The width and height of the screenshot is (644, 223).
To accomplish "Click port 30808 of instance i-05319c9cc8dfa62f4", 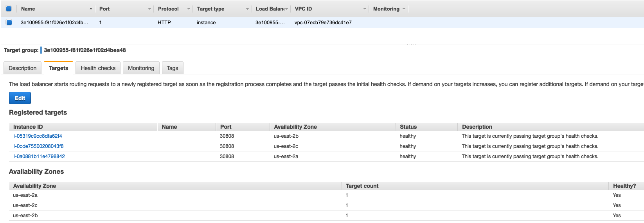I will tap(227, 136).
